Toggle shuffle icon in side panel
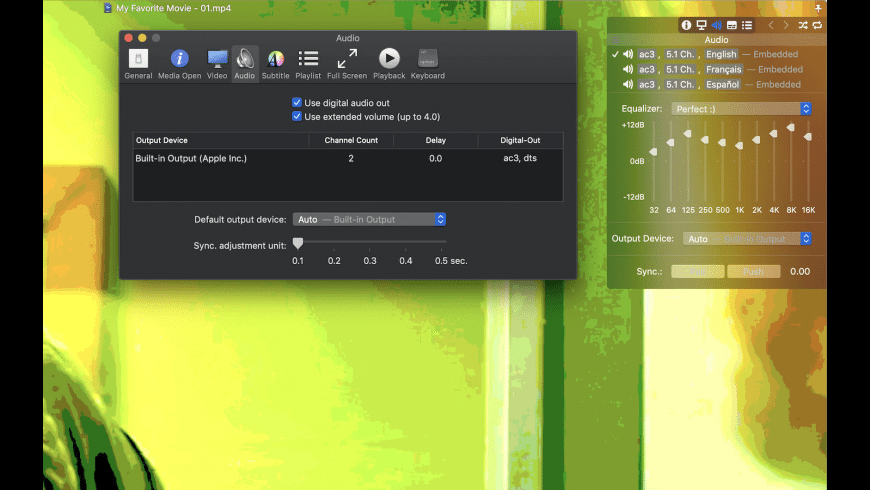The width and height of the screenshot is (870, 490). pos(803,25)
